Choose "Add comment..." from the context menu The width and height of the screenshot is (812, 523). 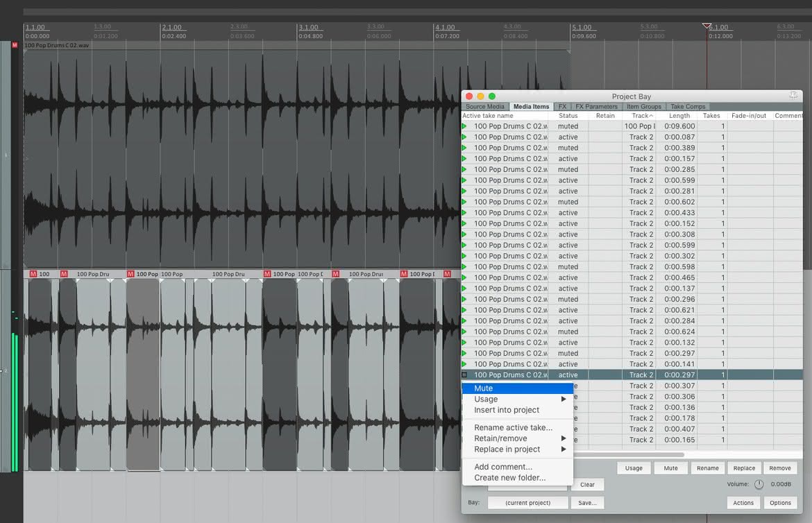point(518,467)
